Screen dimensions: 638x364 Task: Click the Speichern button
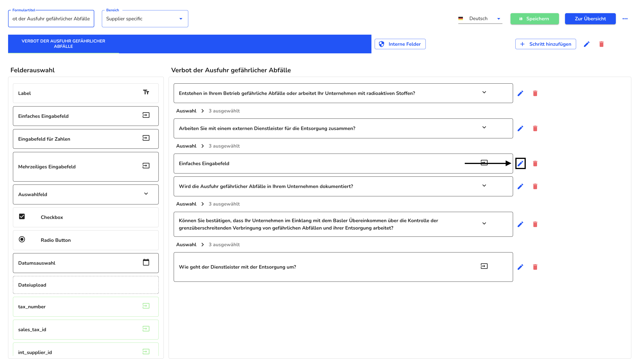(535, 19)
